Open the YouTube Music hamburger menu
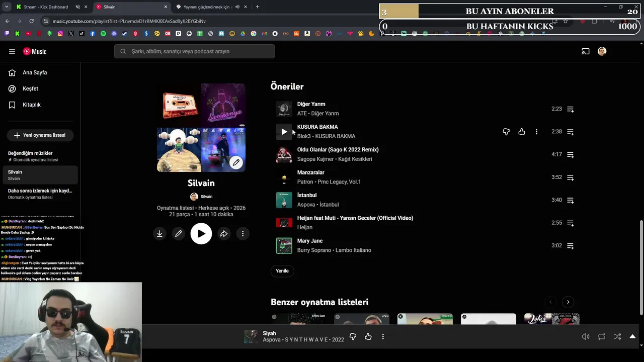644x362 pixels. [x=12, y=51]
